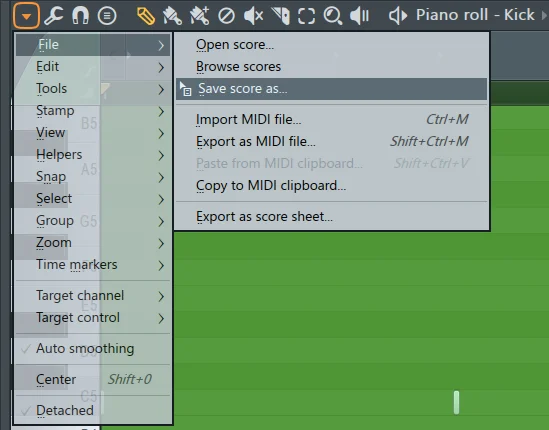Open the Tools submenu
The image size is (549, 430).
(x=93, y=89)
